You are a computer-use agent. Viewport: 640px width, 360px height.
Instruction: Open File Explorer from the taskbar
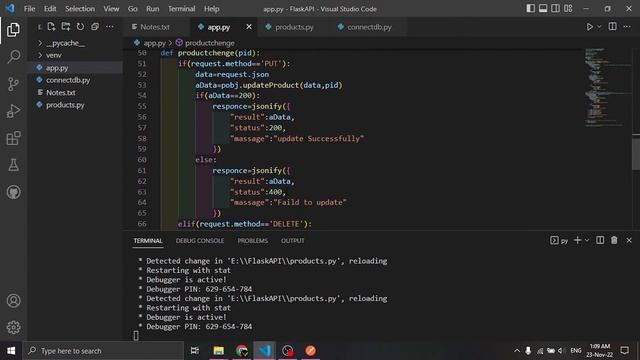point(219,351)
